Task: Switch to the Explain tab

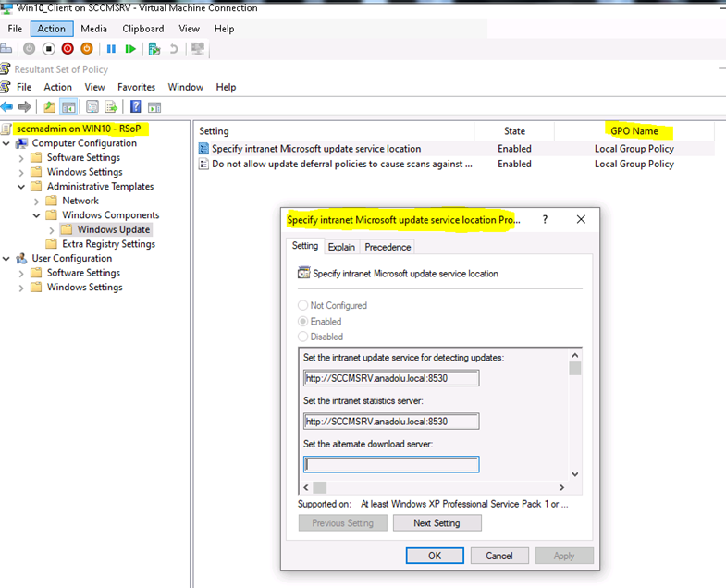Action: click(x=341, y=247)
